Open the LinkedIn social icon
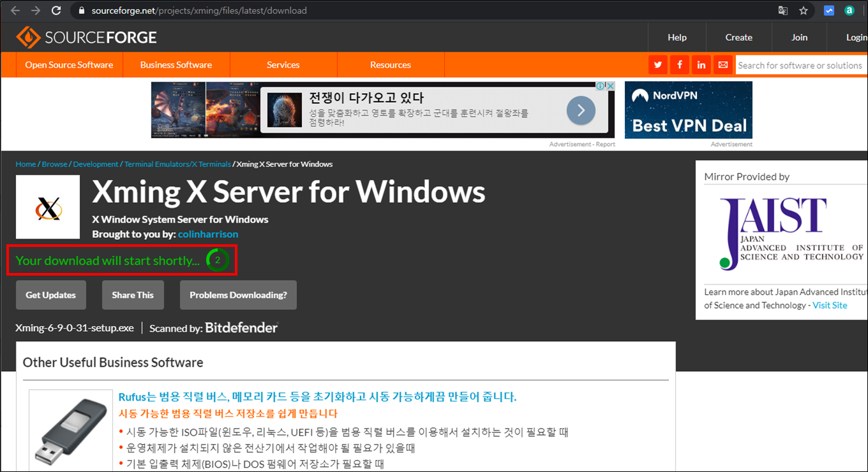This screenshot has height=472, width=868. tap(701, 65)
